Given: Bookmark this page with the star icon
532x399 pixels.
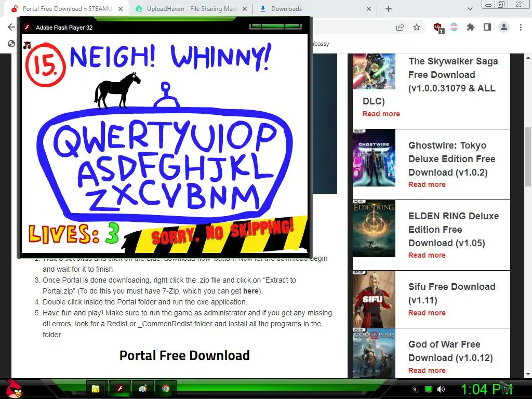Looking at the screenshot, I should [417, 27].
